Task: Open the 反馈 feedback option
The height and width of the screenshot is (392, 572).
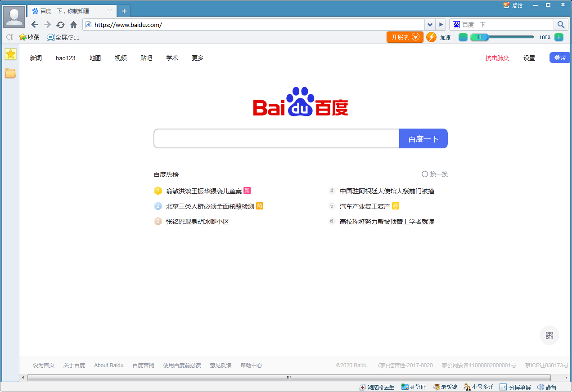Action: [513, 5]
